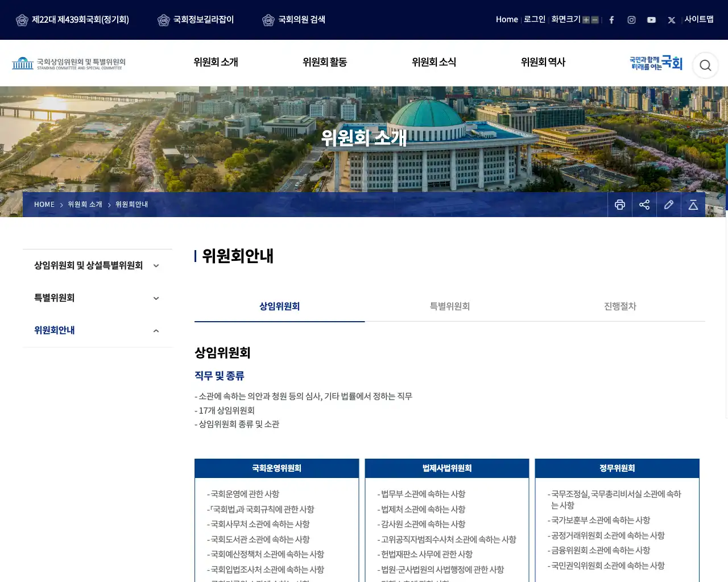Open the Instagram icon link
This screenshot has height=582, width=728.
631,20
